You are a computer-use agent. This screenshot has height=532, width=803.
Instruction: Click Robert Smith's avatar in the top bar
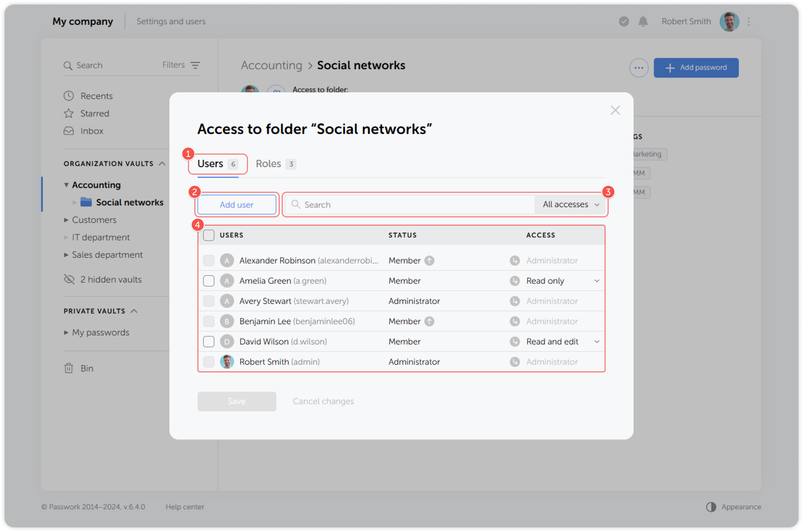pyautogui.click(x=729, y=22)
